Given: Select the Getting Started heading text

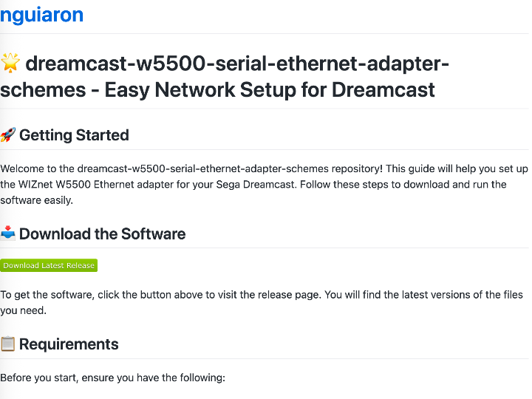Looking at the screenshot, I should 74,135.
